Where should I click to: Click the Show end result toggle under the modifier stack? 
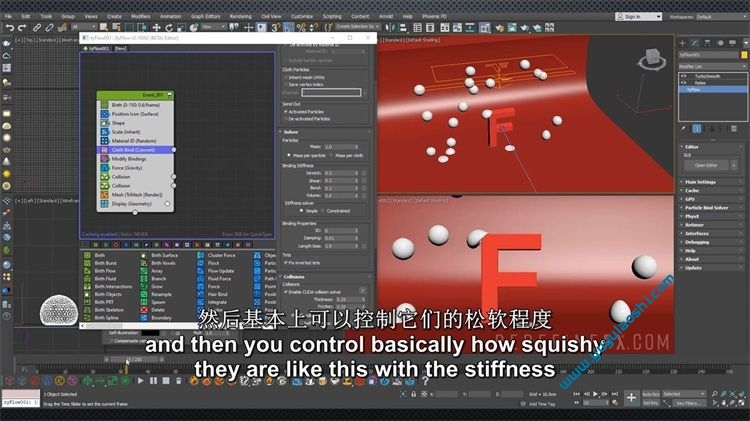coord(697,129)
